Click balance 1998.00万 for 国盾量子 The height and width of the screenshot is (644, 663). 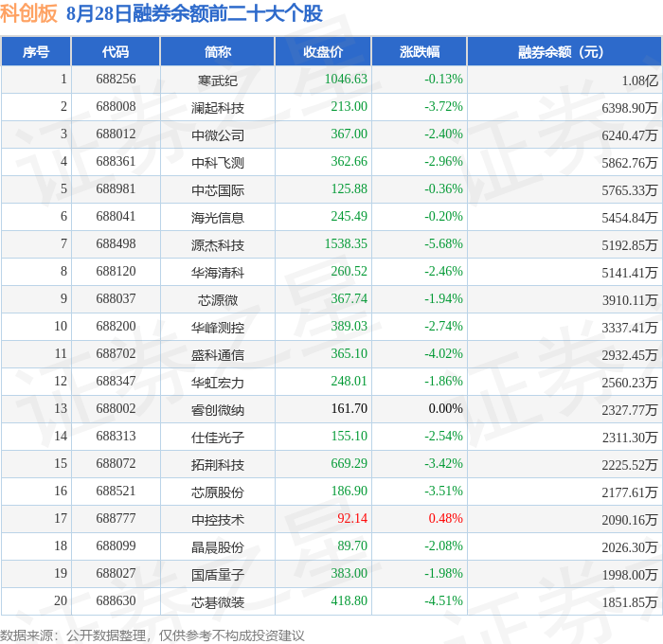pyautogui.click(x=630, y=575)
